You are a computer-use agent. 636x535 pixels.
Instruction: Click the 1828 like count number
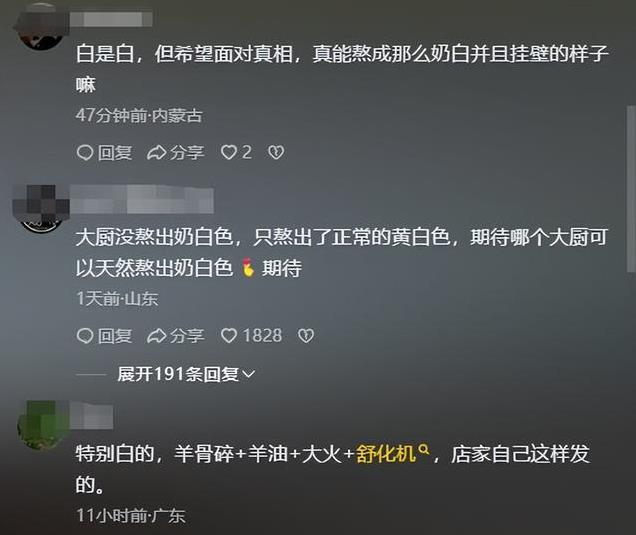tap(262, 335)
